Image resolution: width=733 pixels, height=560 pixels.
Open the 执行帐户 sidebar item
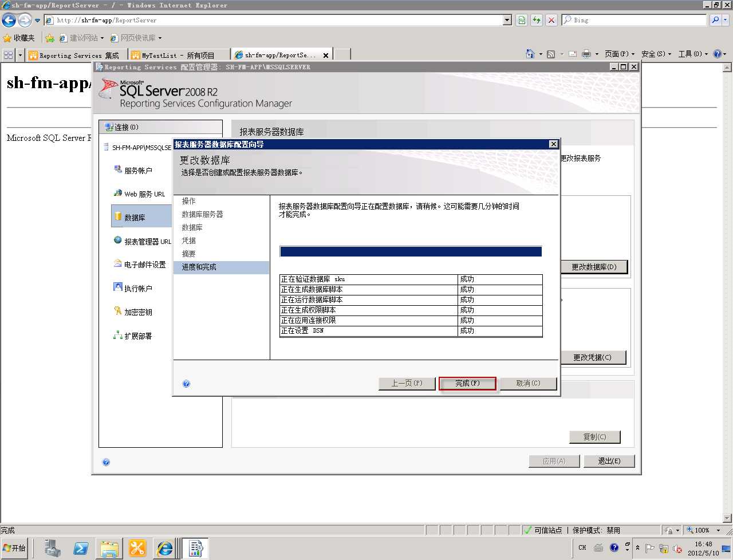pos(133,288)
